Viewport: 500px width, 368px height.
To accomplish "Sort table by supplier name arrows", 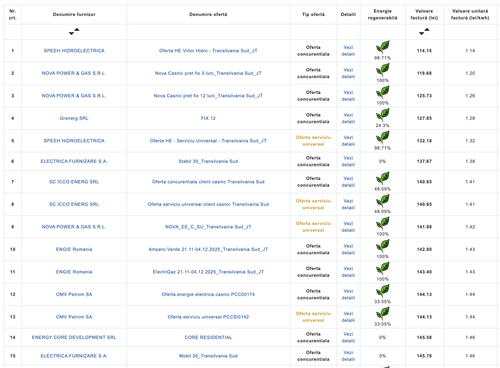I will click(x=74, y=31).
